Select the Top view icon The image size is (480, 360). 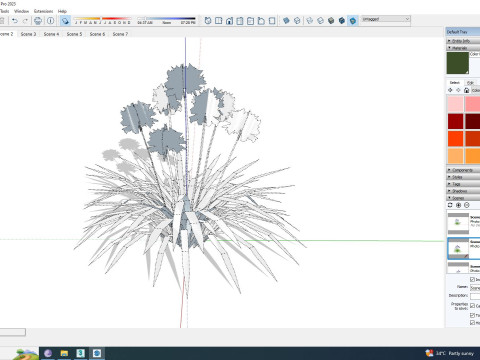click(219, 21)
